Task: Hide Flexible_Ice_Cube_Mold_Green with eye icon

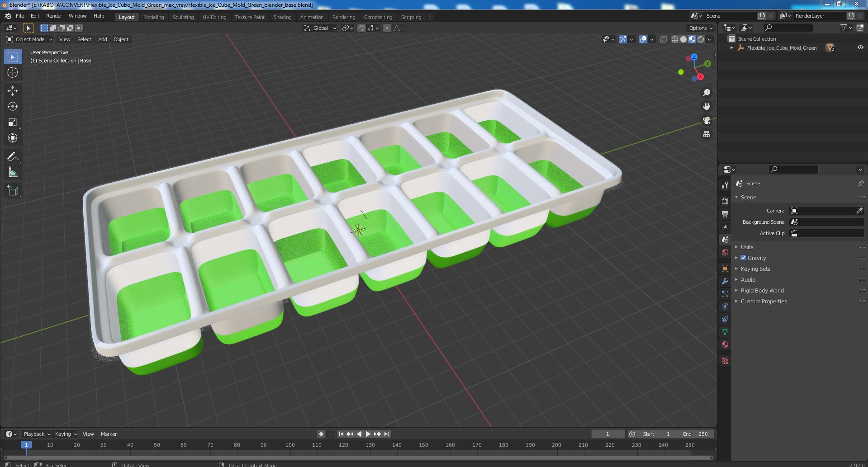Action: pyautogui.click(x=860, y=47)
